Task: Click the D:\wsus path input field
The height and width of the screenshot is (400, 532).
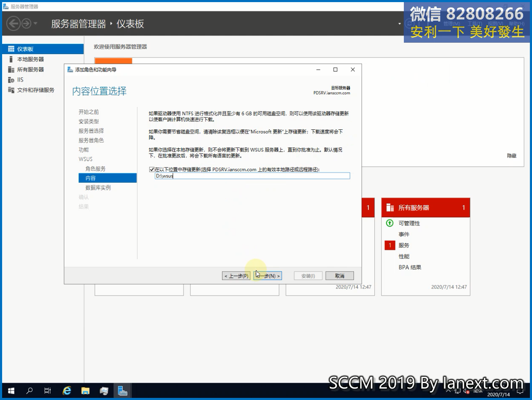Action: point(252,176)
